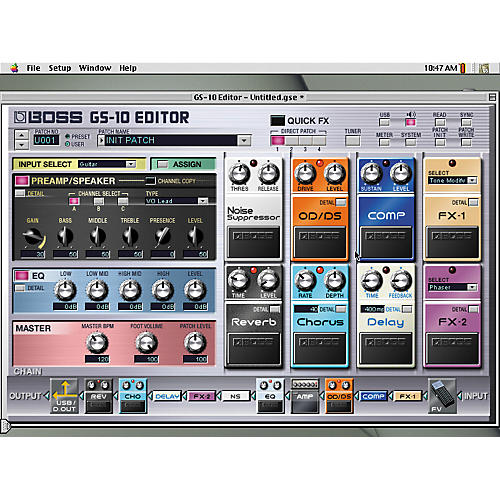
Task: Click the FV foot volume pedal icon
Action: pos(442,396)
